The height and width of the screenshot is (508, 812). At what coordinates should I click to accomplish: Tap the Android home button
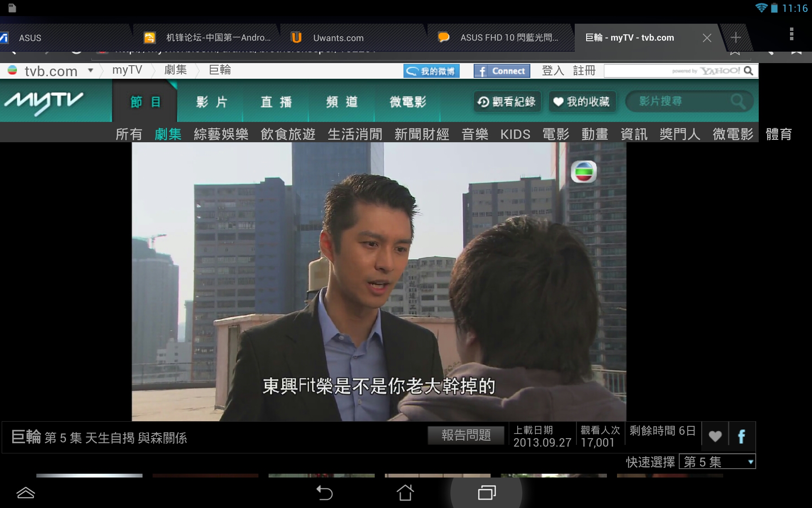405,492
